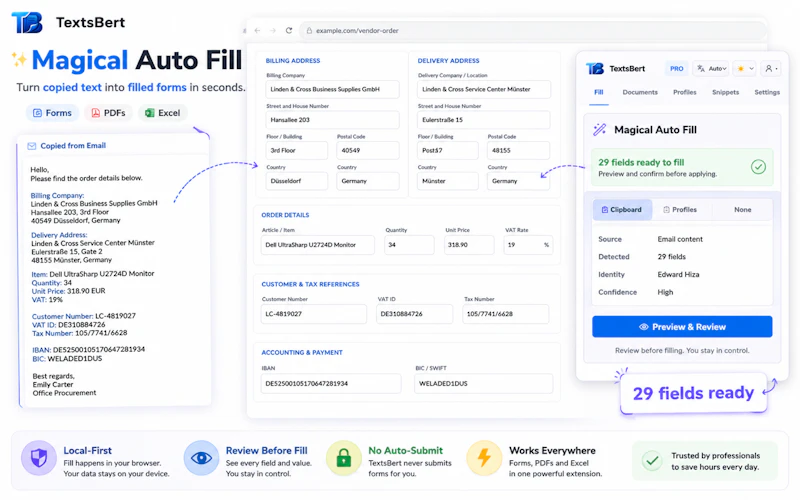The width and height of the screenshot is (800, 500).
Task: Click the PDFs chip
Action: coord(108,113)
